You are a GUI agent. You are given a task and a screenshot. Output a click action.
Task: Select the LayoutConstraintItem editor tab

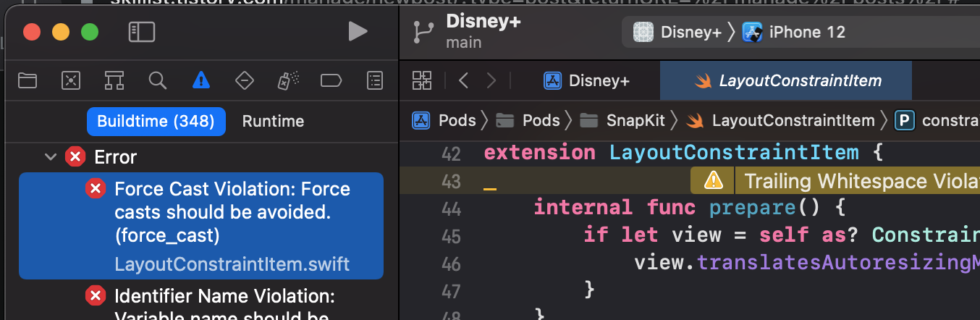pos(786,80)
